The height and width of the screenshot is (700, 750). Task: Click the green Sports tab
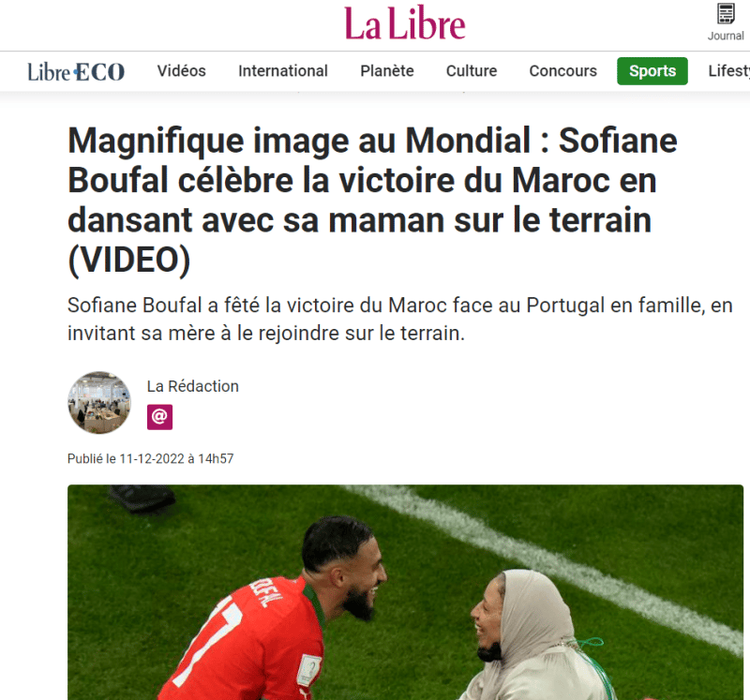[x=652, y=71]
